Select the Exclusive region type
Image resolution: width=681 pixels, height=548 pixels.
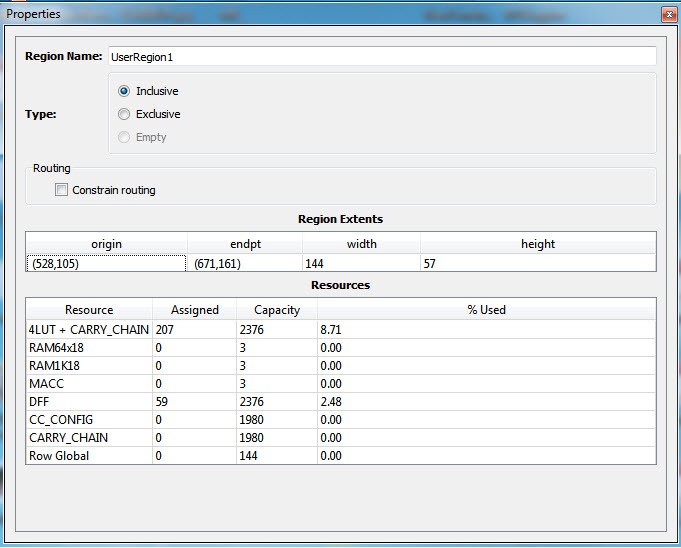pyautogui.click(x=124, y=114)
